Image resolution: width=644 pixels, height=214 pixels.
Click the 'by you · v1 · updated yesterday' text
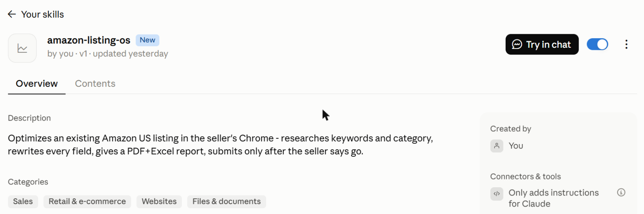click(108, 54)
